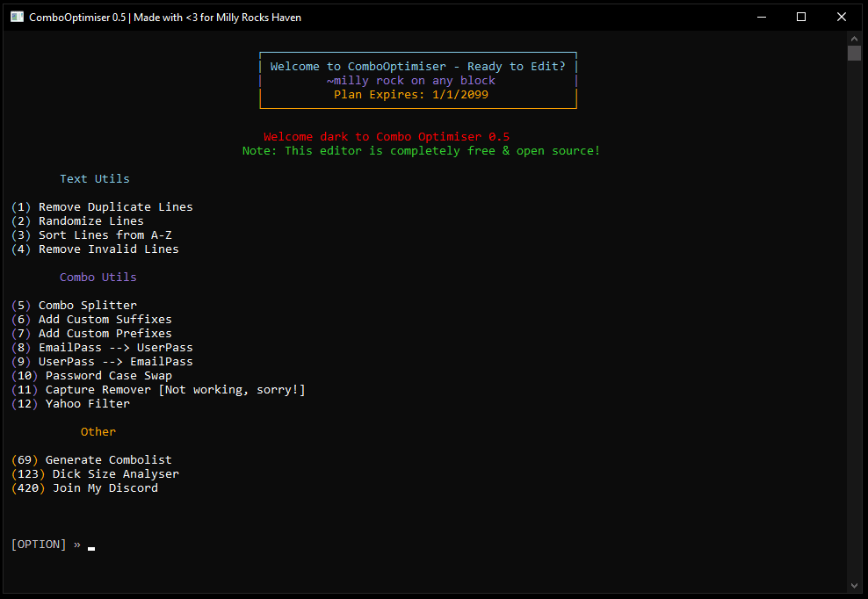The height and width of the screenshot is (599, 868).
Task: Select Password Case Swap
Action: coord(99,375)
